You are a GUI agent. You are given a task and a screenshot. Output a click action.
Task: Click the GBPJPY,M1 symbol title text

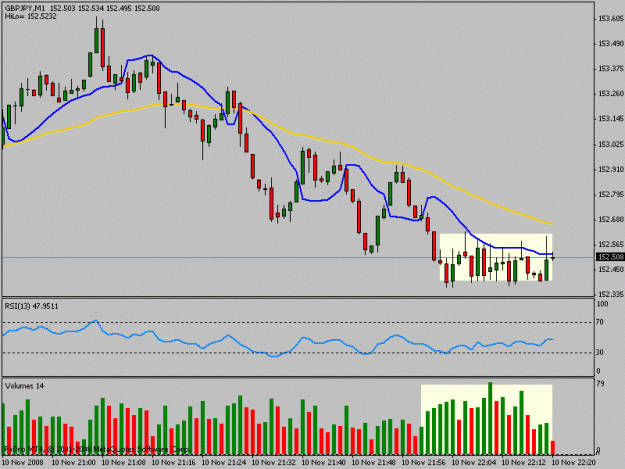24,8
